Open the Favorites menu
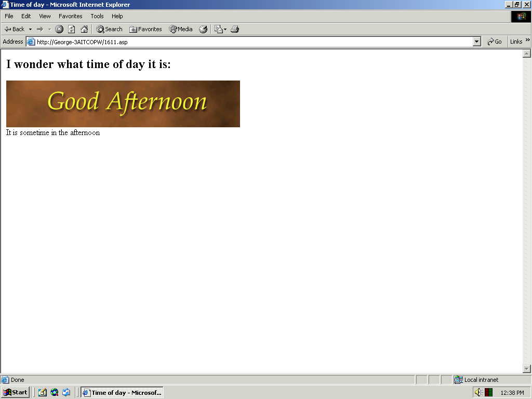Viewport: 532px width, 399px height. coord(70,16)
